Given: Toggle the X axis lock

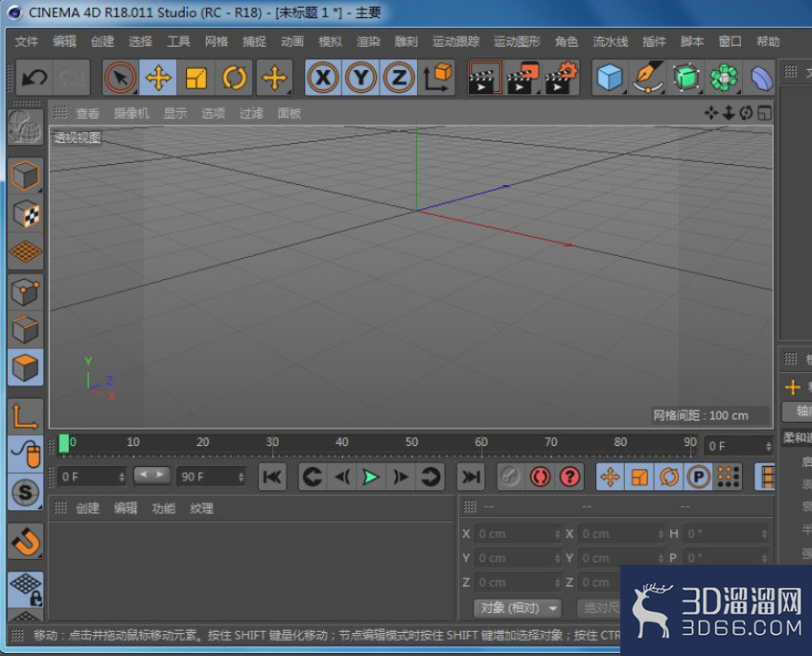Looking at the screenshot, I should [323, 78].
